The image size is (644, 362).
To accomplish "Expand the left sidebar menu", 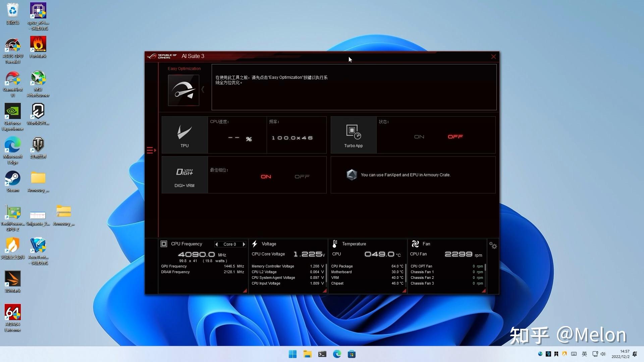I will tap(151, 150).
